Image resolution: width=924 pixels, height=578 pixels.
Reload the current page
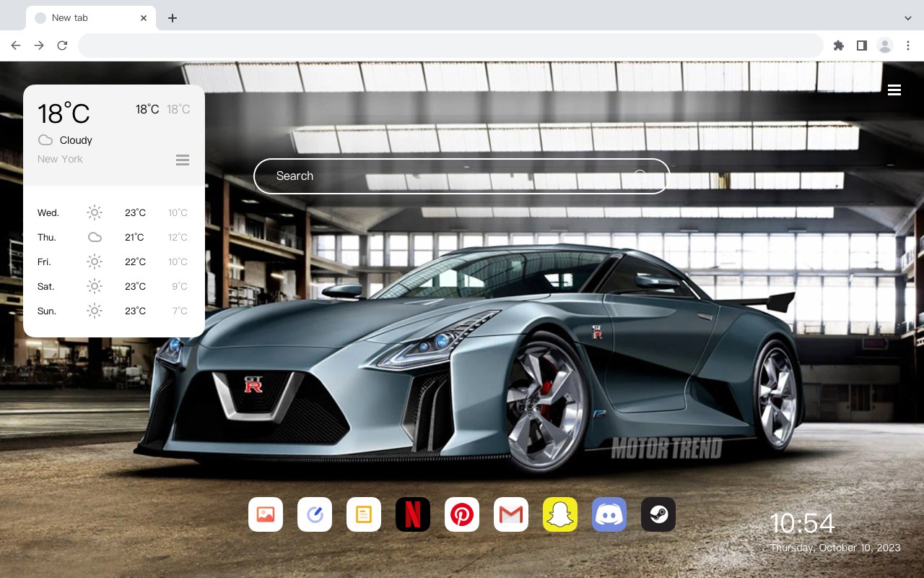[62, 46]
